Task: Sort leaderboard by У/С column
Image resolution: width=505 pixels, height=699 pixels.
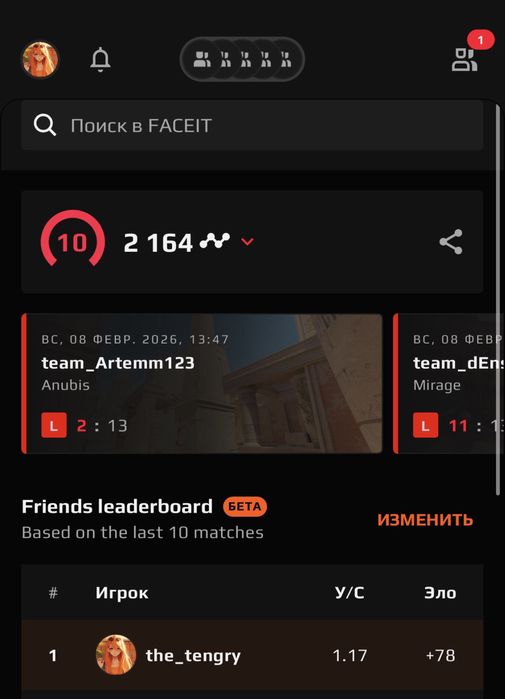Action: tap(350, 593)
